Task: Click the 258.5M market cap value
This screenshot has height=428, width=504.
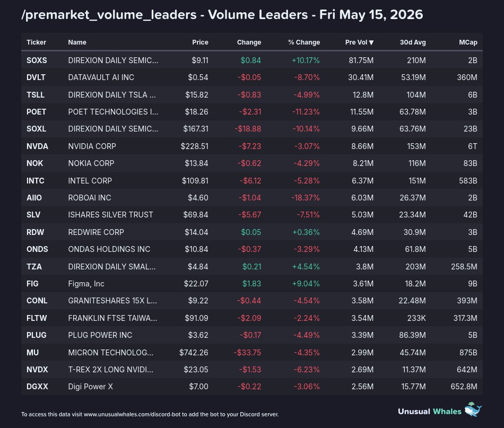Action: click(x=464, y=267)
